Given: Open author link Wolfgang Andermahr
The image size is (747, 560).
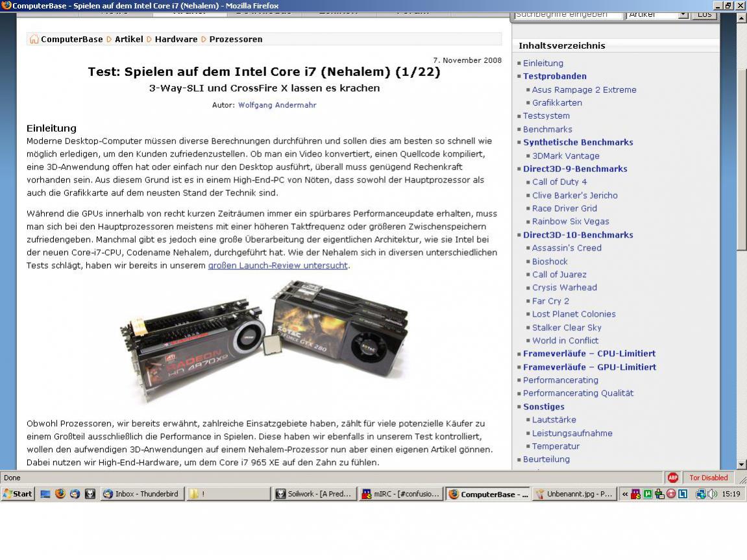Looking at the screenshot, I should click(277, 105).
